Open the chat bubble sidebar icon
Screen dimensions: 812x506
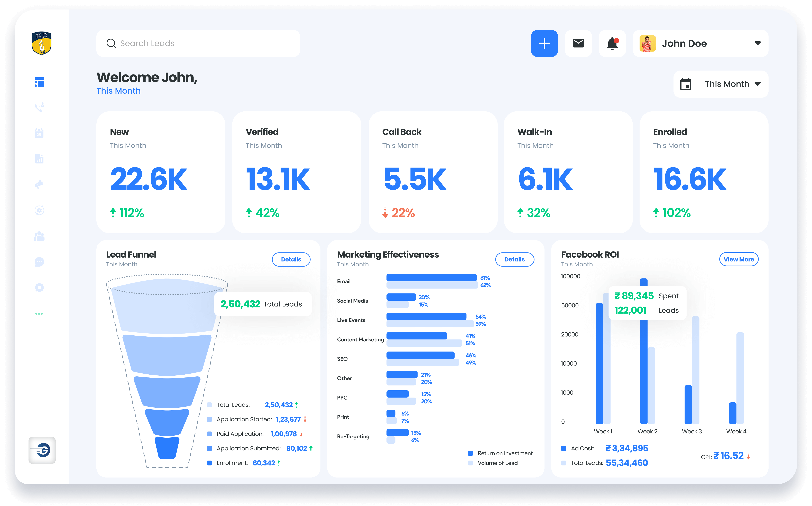click(39, 262)
